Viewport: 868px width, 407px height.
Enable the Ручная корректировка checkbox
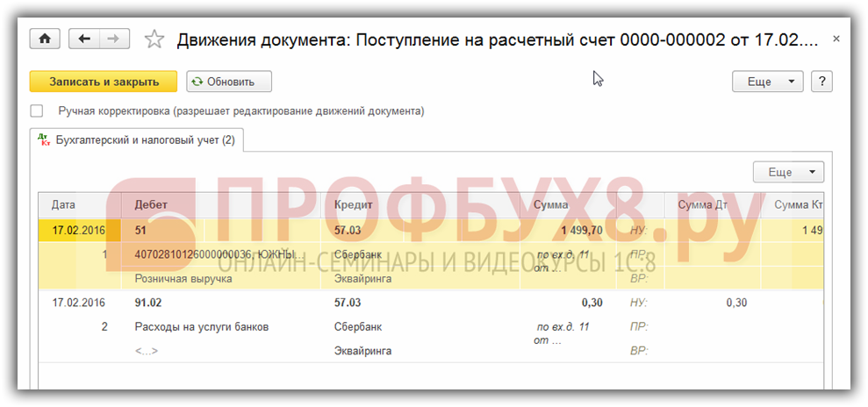pos(37,111)
